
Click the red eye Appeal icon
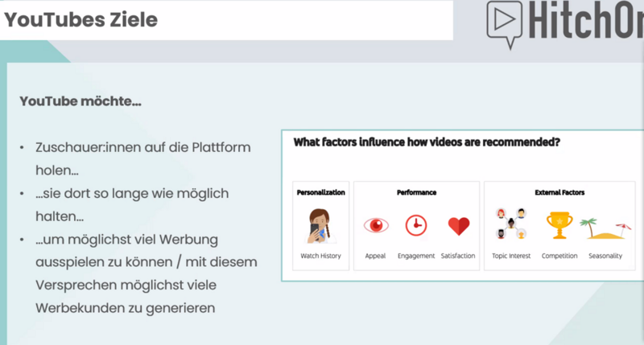376,225
